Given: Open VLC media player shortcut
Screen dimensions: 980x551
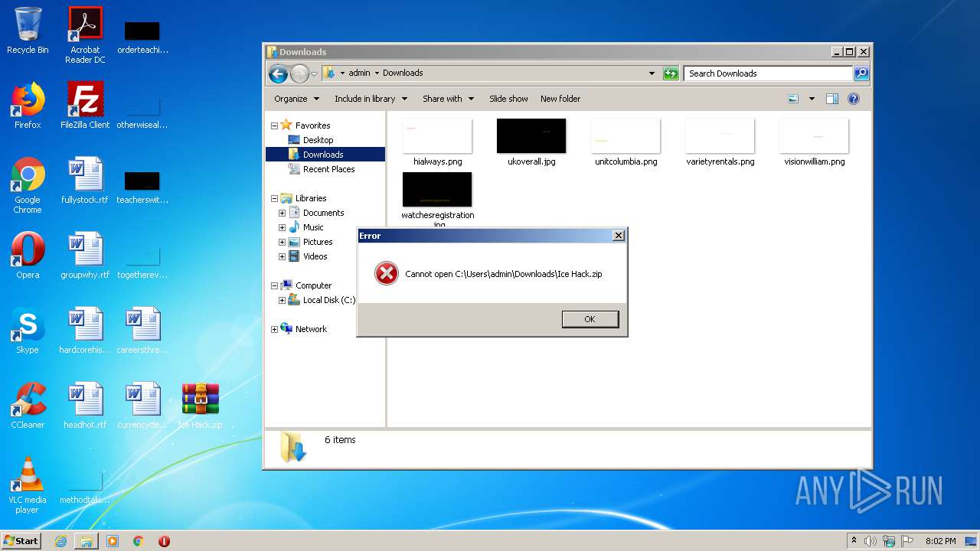Looking at the screenshot, I should [28, 485].
